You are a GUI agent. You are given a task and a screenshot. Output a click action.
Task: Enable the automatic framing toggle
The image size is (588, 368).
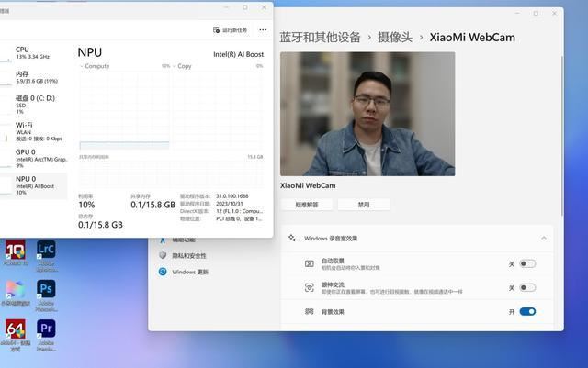(527, 263)
